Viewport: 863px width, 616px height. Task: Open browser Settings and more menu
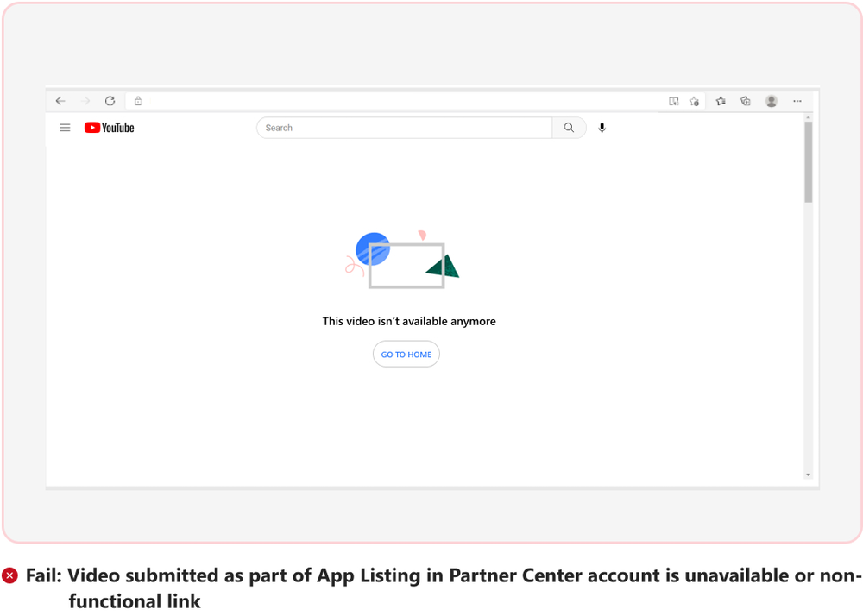coord(797,101)
